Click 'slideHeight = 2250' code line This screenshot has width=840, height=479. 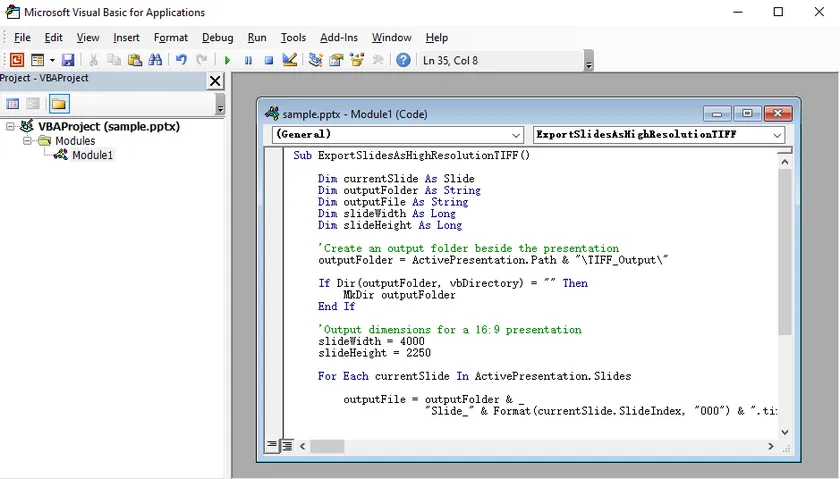click(374, 353)
